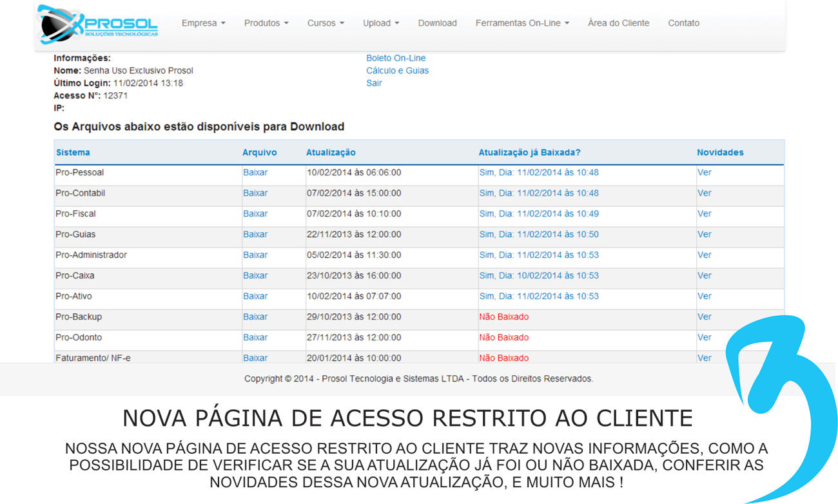Click the Acesso Nº 12371 text
This screenshot has height=504, width=838.
(91, 95)
